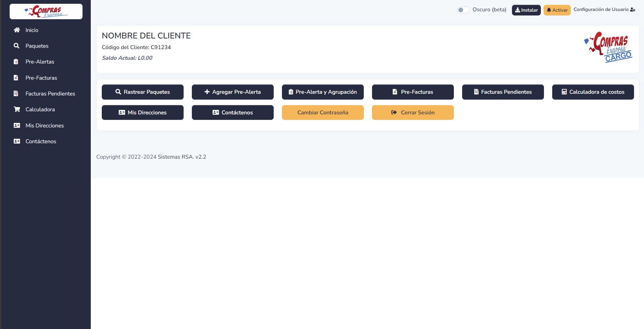This screenshot has height=329, width=644.
Task: Click the magnifier icon next to Paquetes
Action: click(16, 46)
